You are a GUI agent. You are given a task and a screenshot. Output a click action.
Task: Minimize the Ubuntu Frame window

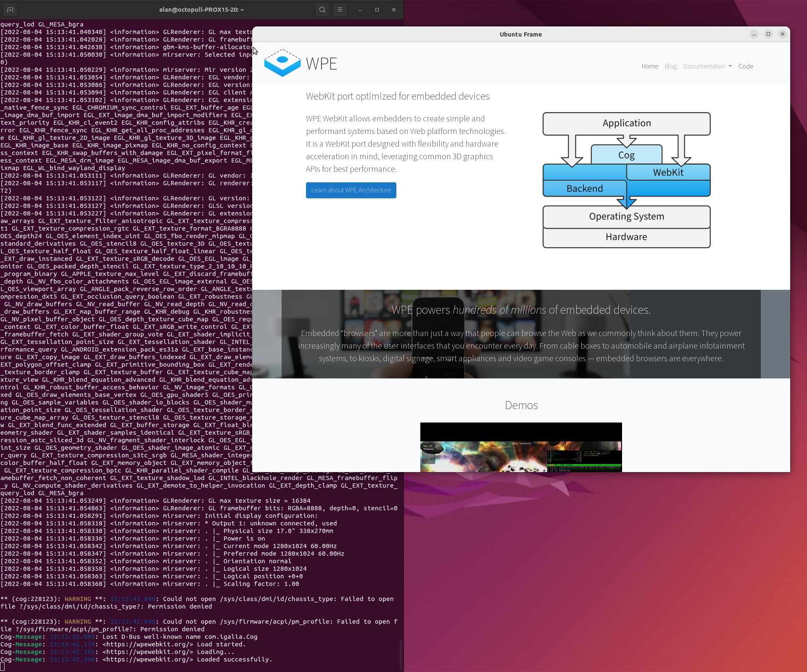tap(754, 34)
